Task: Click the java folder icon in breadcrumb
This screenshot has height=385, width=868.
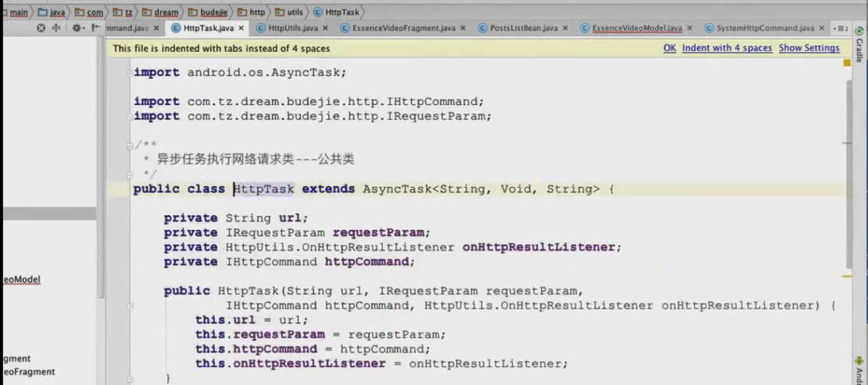Action: tap(43, 12)
